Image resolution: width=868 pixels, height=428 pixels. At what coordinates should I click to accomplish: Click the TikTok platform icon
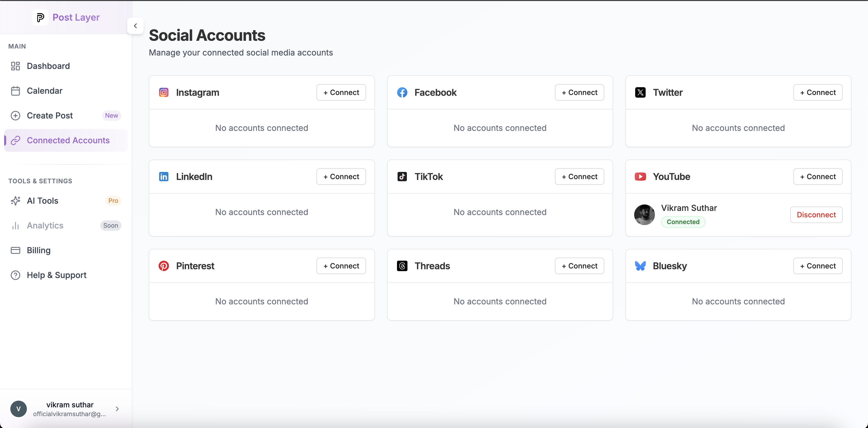coord(402,177)
